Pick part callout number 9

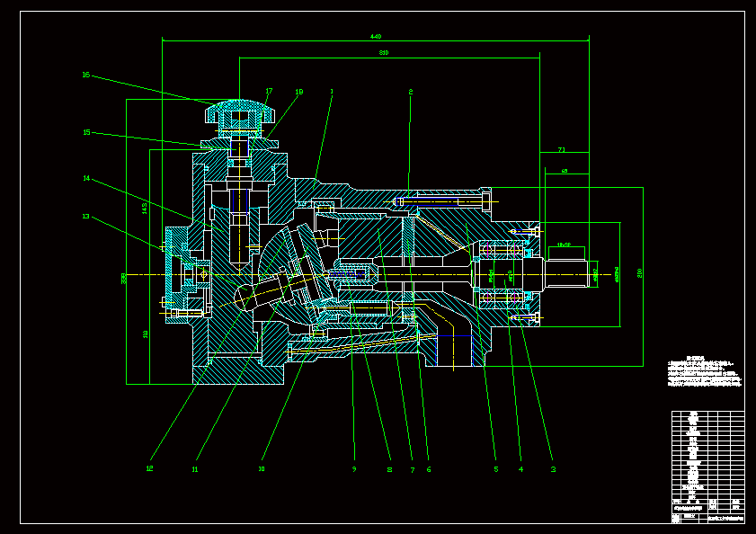[354, 468]
